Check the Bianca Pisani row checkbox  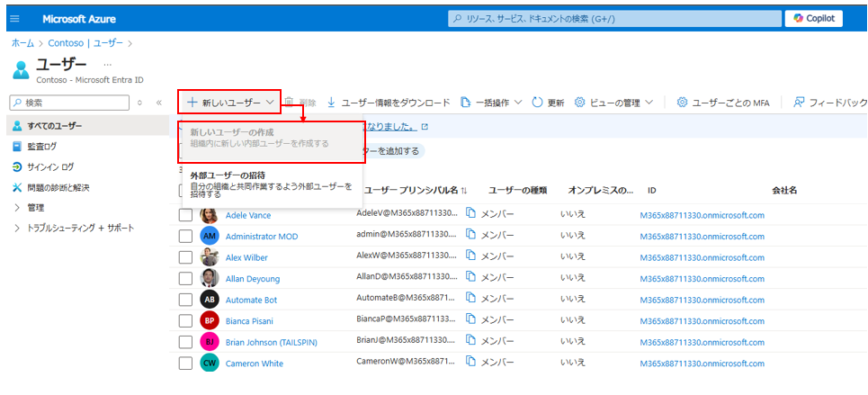click(185, 320)
